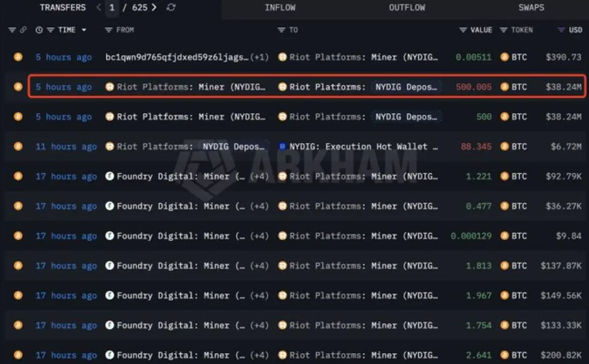
Task: Click USD amount $137.87K
Action: (x=561, y=266)
